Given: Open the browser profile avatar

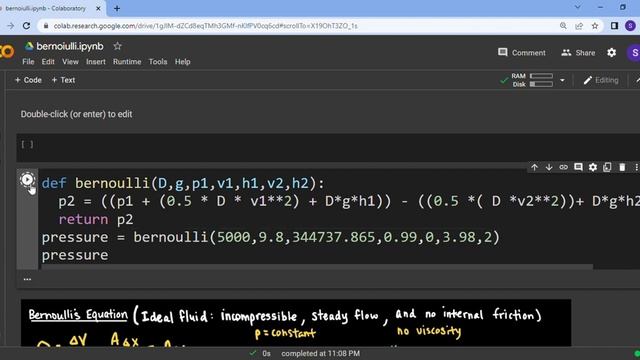Looking at the screenshot, I should [x=630, y=26].
